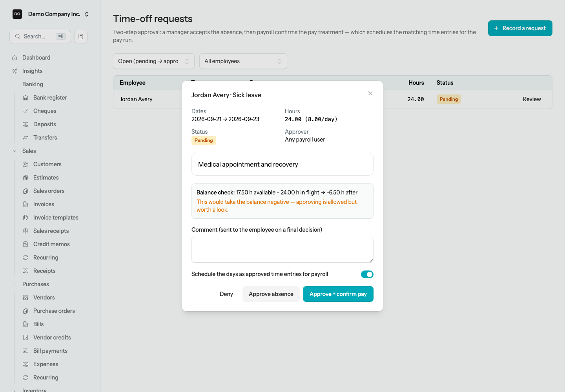Click the Bank register building icon
This screenshot has height=392, width=565.
[x=26, y=98]
